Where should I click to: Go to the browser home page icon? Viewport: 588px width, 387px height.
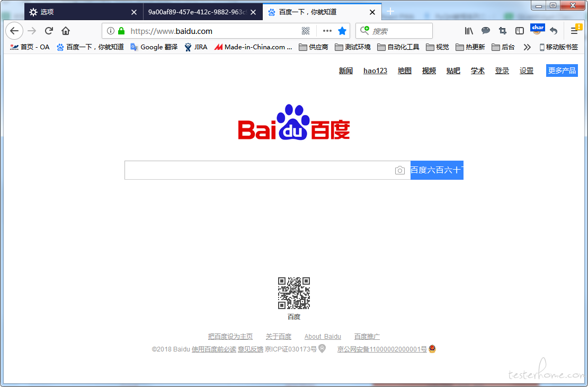(x=66, y=31)
